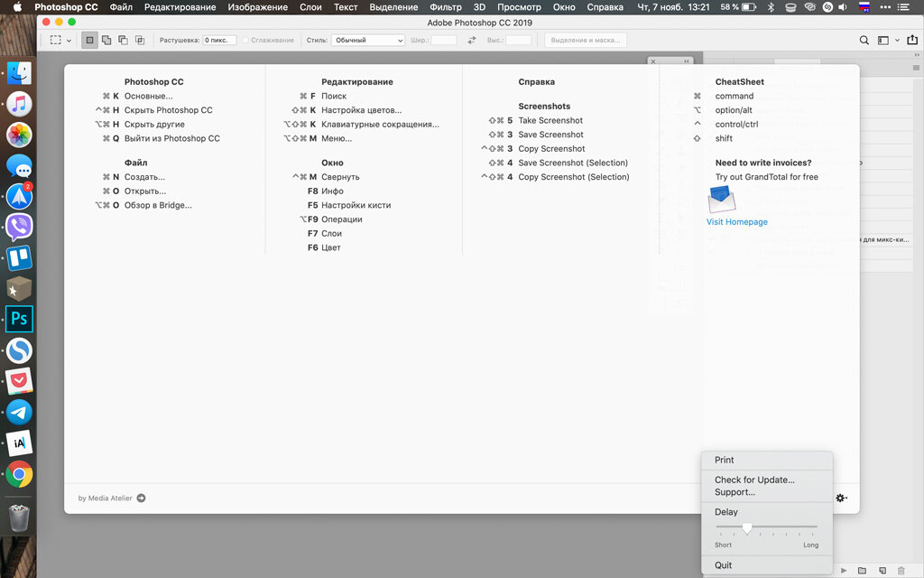Open Photoshop icon in dock

(x=19, y=319)
